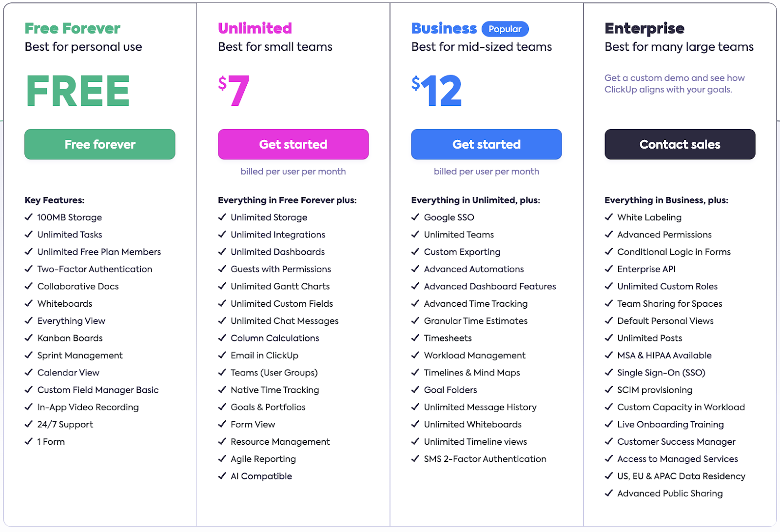The image size is (780, 532).
Task: Click the Popular badge next to Business
Action: pos(505,29)
